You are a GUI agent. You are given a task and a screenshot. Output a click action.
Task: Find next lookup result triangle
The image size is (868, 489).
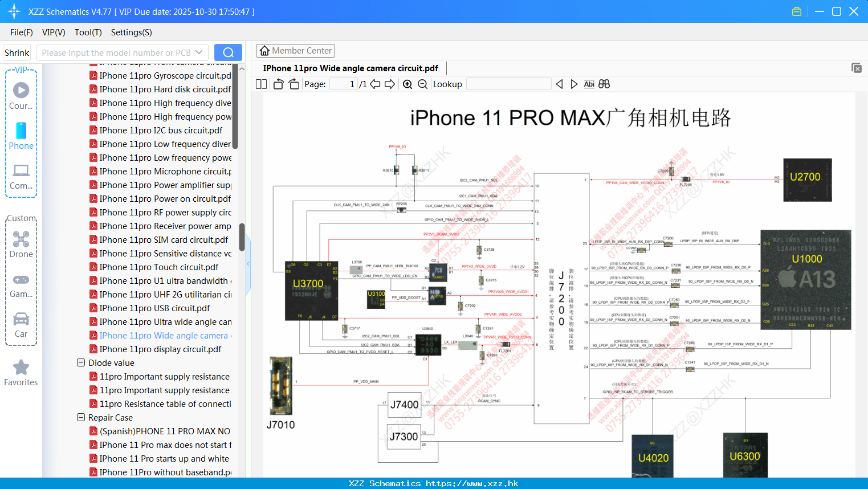pyautogui.click(x=574, y=84)
